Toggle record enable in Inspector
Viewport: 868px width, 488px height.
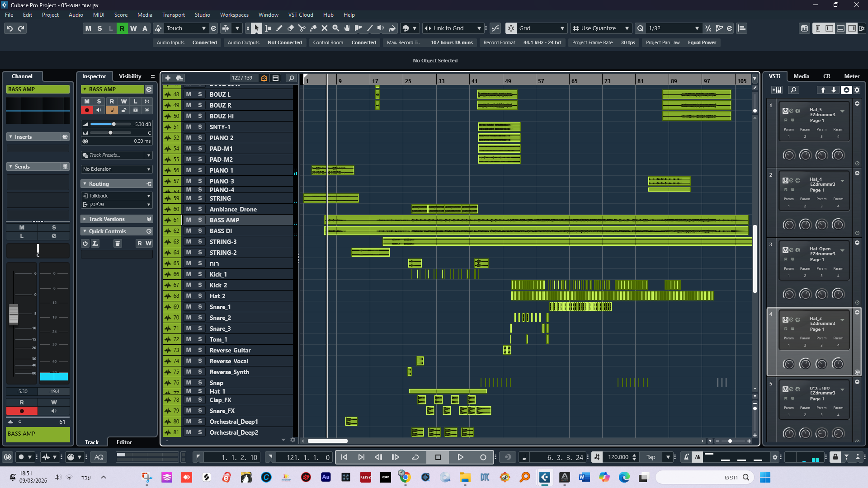tap(87, 110)
